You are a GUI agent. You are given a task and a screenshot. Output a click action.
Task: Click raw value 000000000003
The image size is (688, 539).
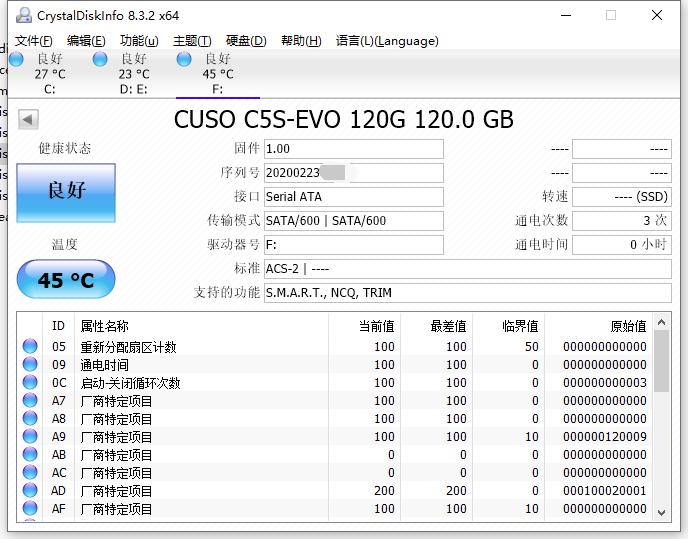pos(605,383)
